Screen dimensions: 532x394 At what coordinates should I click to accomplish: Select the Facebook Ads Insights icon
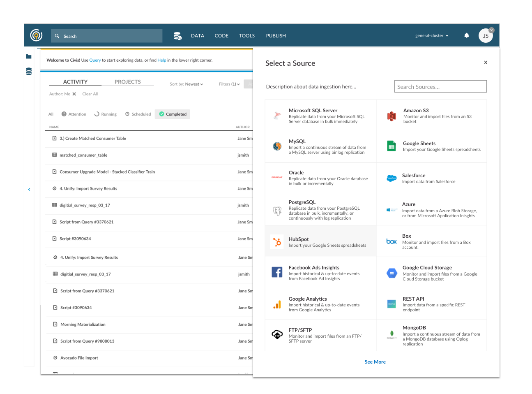[277, 272]
